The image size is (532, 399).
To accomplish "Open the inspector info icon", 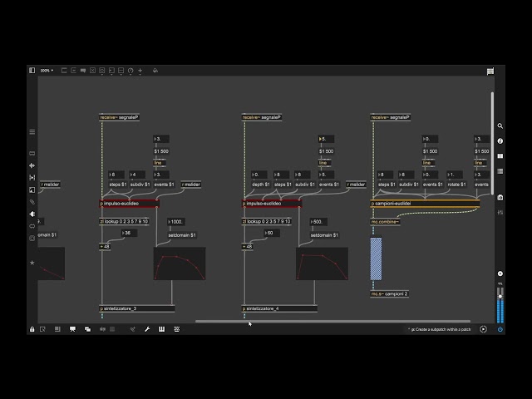I will pyautogui.click(x=500, y=140).
